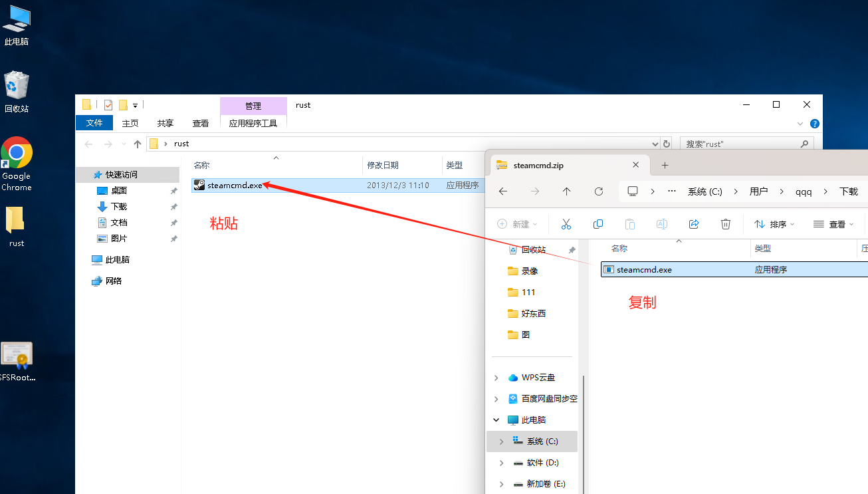
Task: Open the quick access toolbar customize arrow
Action: point(135,105)
